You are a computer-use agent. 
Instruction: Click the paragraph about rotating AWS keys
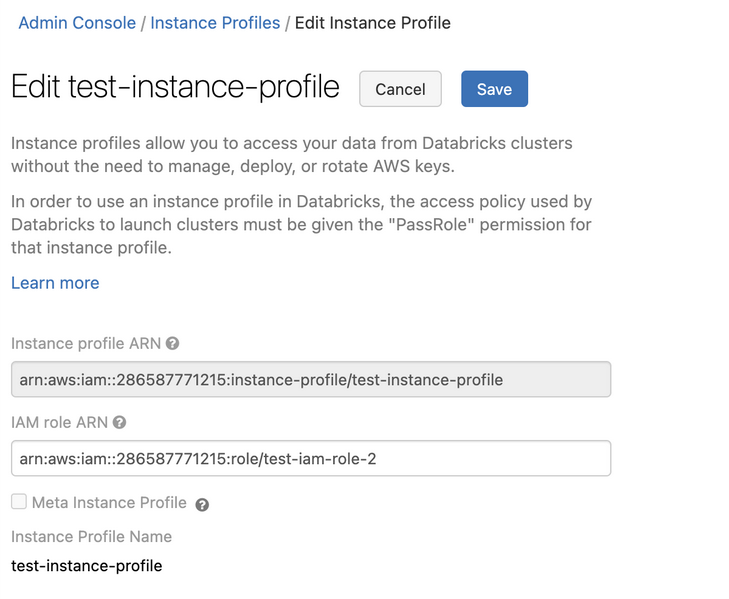pos(291,155)
